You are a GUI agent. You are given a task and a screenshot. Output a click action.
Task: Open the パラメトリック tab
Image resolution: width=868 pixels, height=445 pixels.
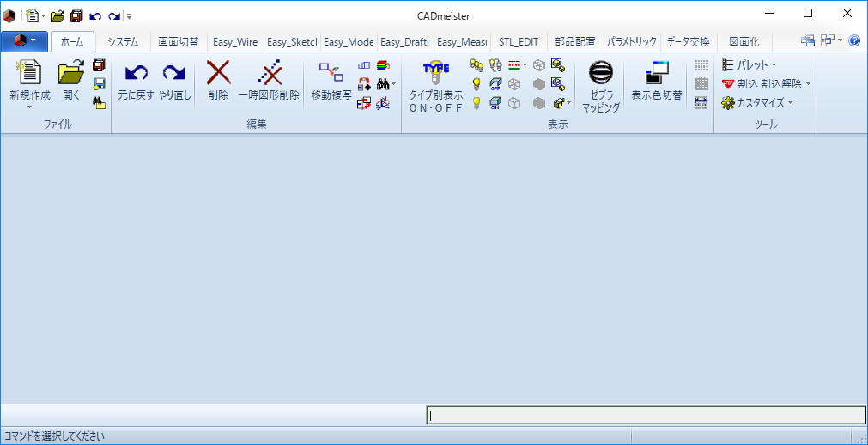tap(632, 41)
